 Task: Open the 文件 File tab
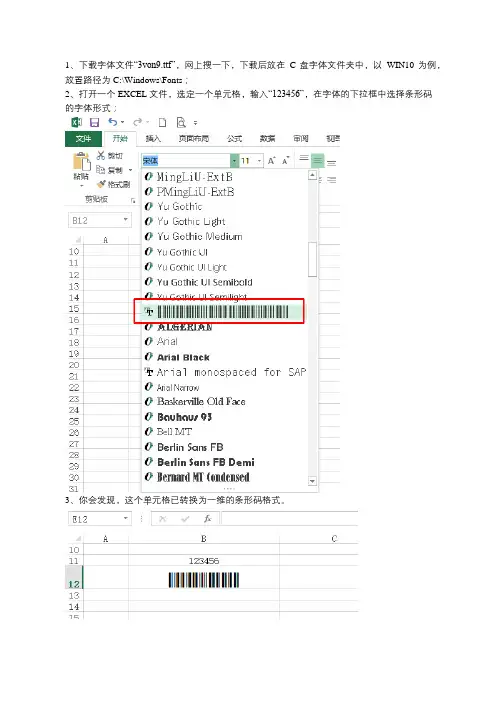[83, 139]
